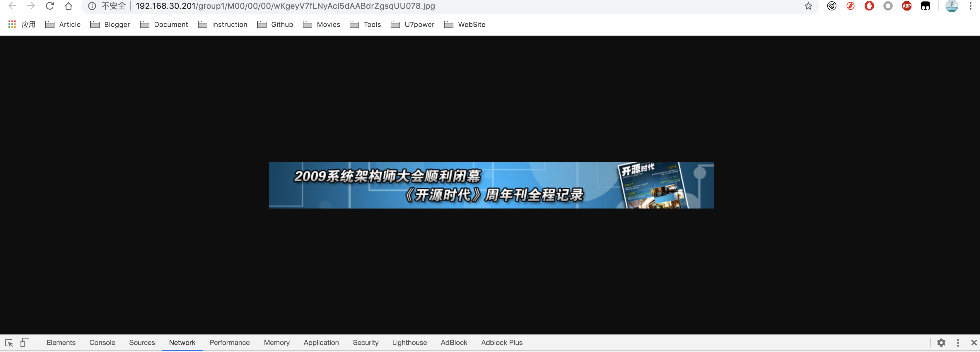
Task: Open the DevTools three-dot menu
Action: point(958,343)
